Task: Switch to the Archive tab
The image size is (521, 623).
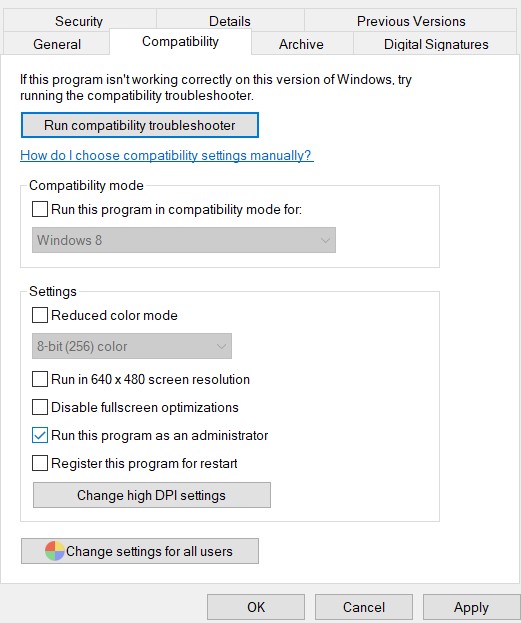Action: 301,44
